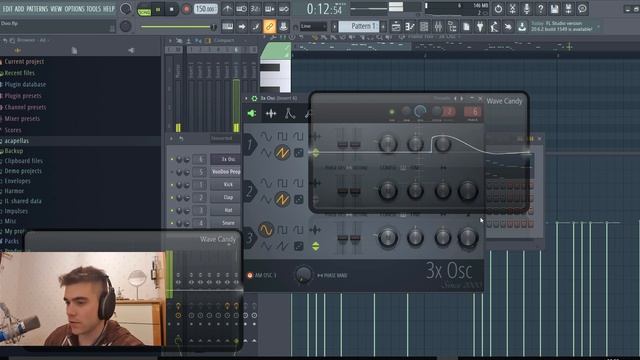Open the ADD menu
The width and height of the screenshot is (640, 360).
(20, 9)
